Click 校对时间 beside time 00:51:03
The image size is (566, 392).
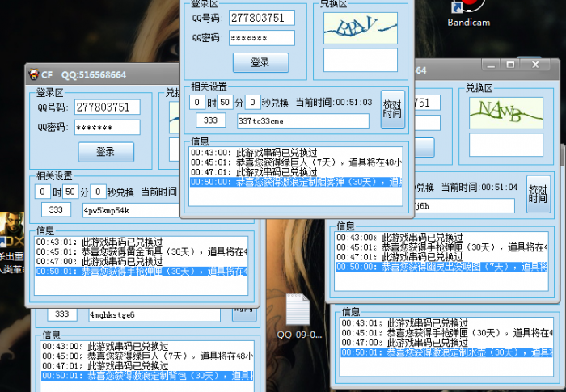[393, 109]
